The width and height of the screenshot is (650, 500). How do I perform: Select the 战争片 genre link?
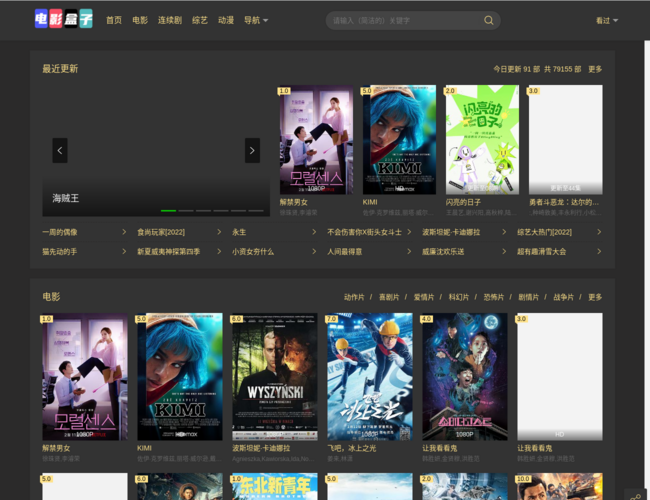563,297
